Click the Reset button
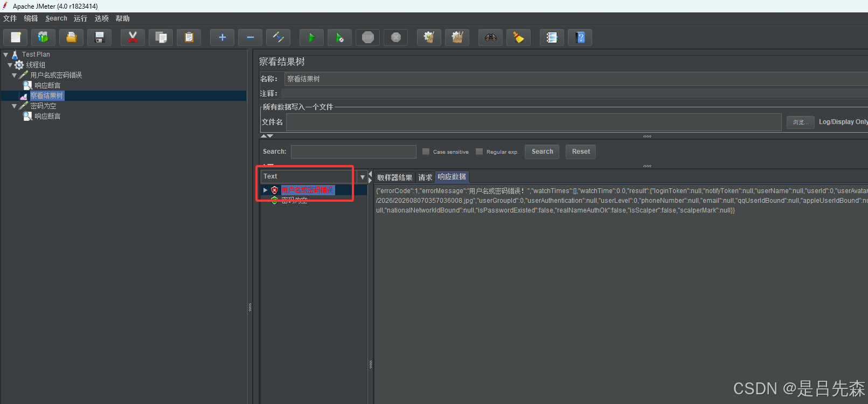Viewport: 868px width, 404px height. point(581,152)
